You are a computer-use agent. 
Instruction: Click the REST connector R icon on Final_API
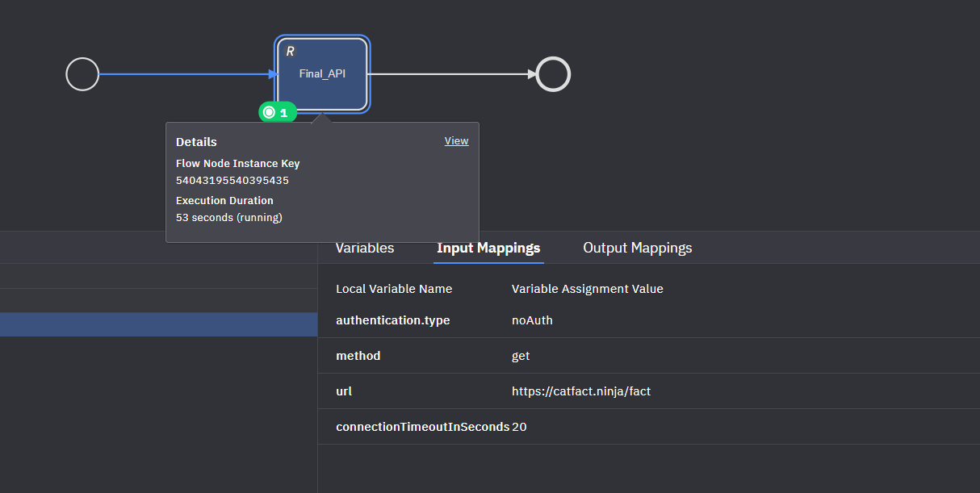pyautogui.click(x=290, y=52)
